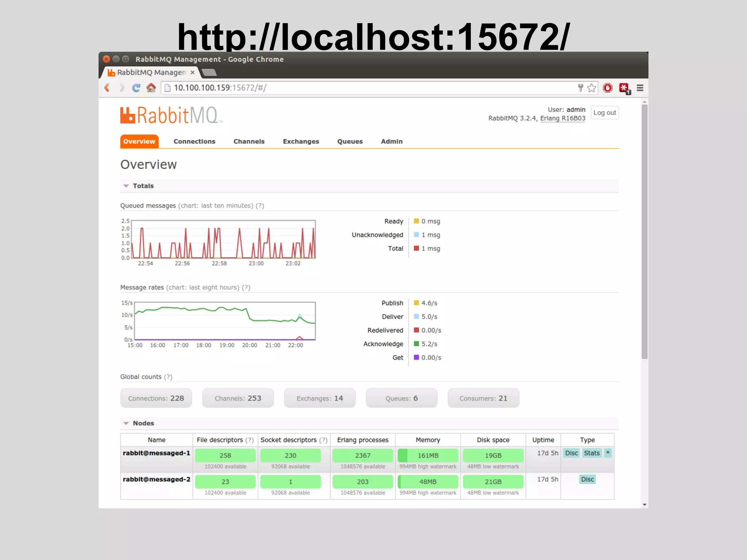Open the Admin tab
This screenshot has height=560, width=747.
(392, 141)
